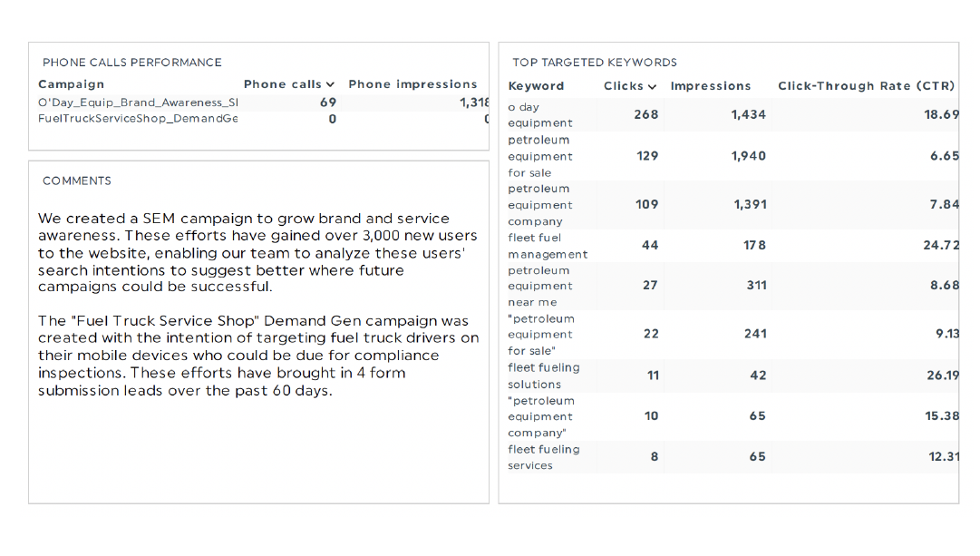Click the Phone calls sort arrow
This screenshot has height=556, width=980.
[331, 84]
